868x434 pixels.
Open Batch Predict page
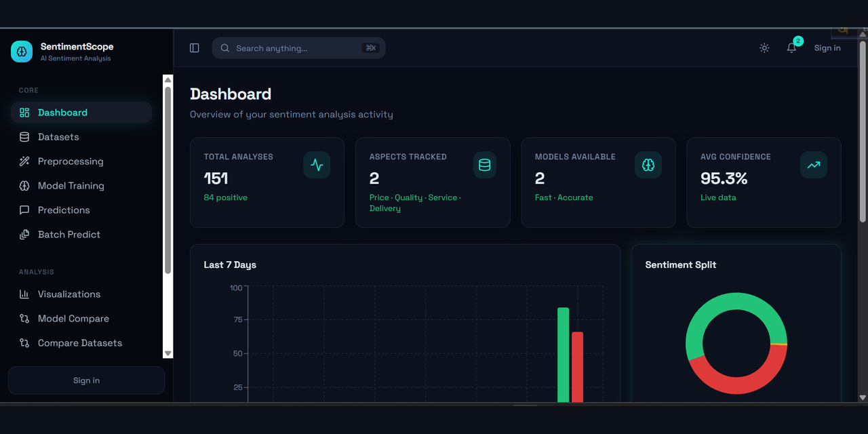(81, 235)
